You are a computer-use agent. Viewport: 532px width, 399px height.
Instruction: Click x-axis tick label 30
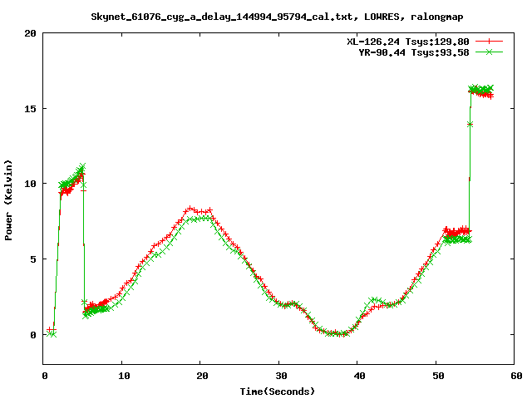click(x=281, y=376)
